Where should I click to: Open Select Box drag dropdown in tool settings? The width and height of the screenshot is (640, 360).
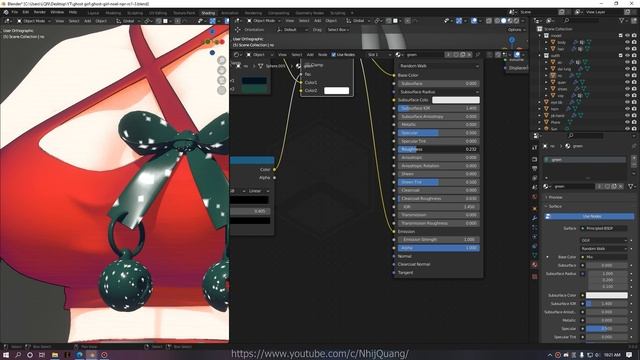(x=338, y=29)
